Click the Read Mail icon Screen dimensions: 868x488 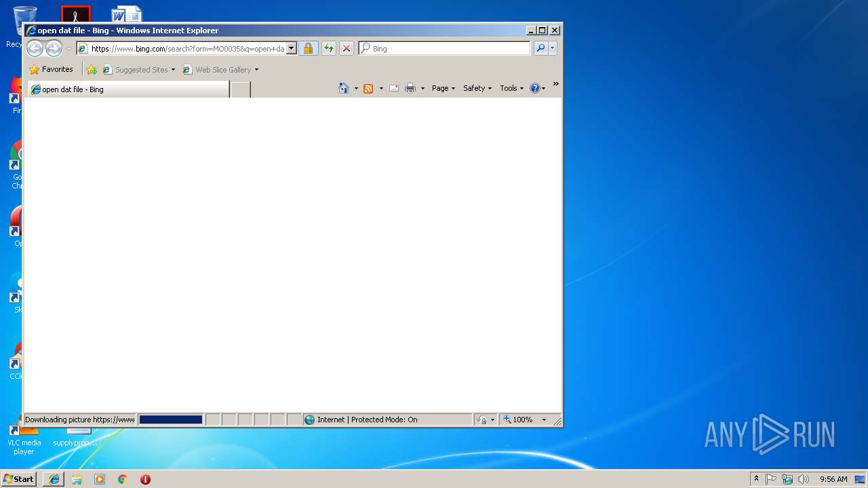394,88
